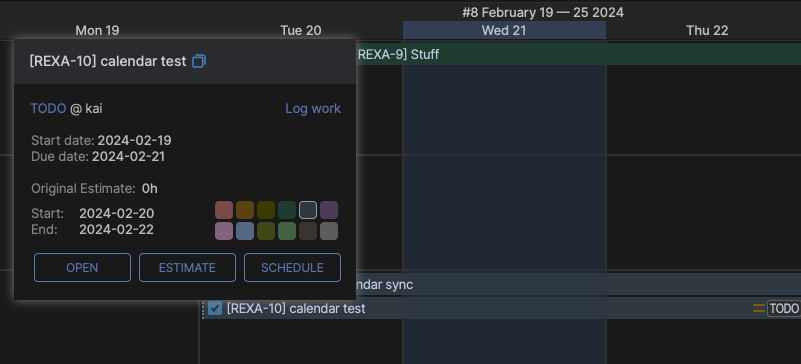This screenshot has width=801, height=364.
Task: Click the TODO badge on REXA-10 bar
Action: [x=784, y=308]
